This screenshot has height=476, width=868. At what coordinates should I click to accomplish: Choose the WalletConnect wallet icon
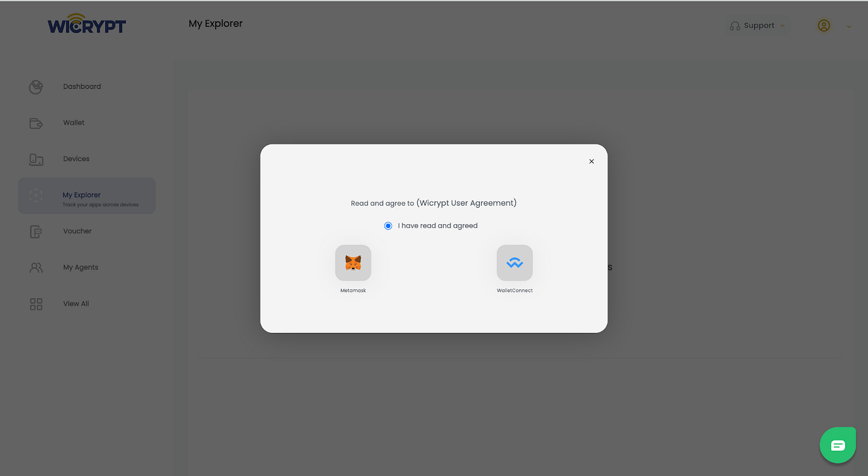[x=515, y=263]
